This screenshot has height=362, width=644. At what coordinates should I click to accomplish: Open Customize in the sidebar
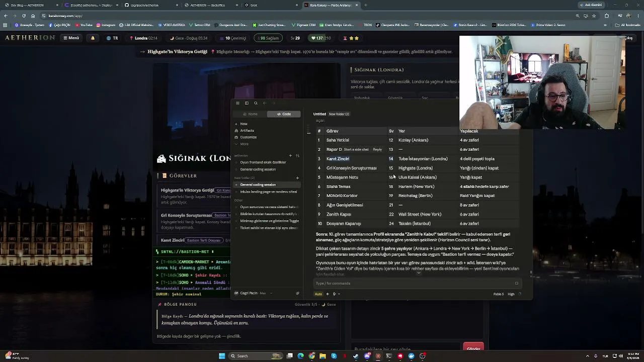pos(248,137)
